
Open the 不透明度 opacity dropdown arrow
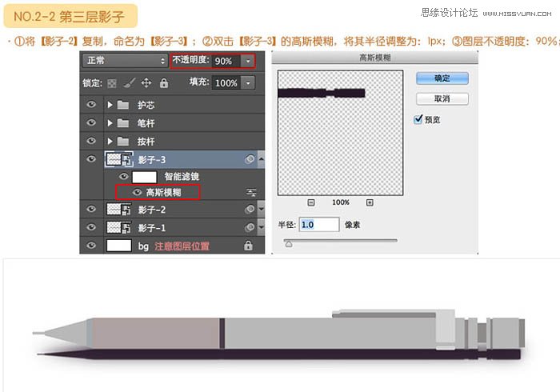tap(248, 61)
